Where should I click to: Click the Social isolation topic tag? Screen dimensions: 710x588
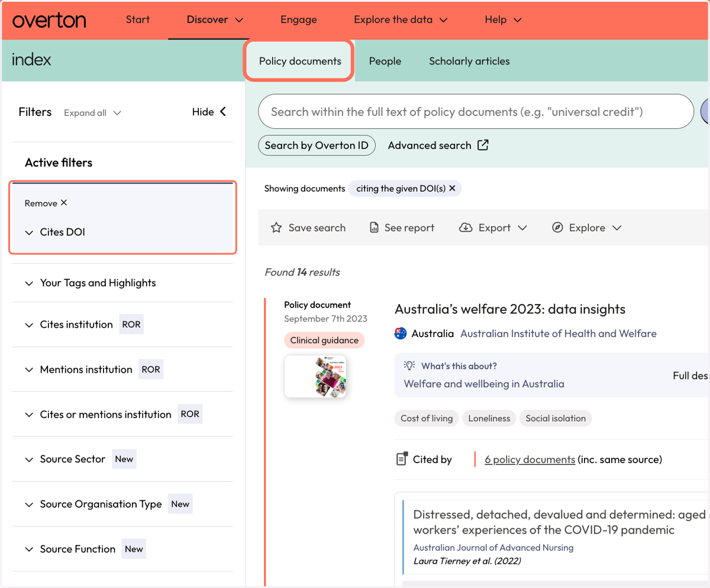pyautogui.click(x=556, y=418)
